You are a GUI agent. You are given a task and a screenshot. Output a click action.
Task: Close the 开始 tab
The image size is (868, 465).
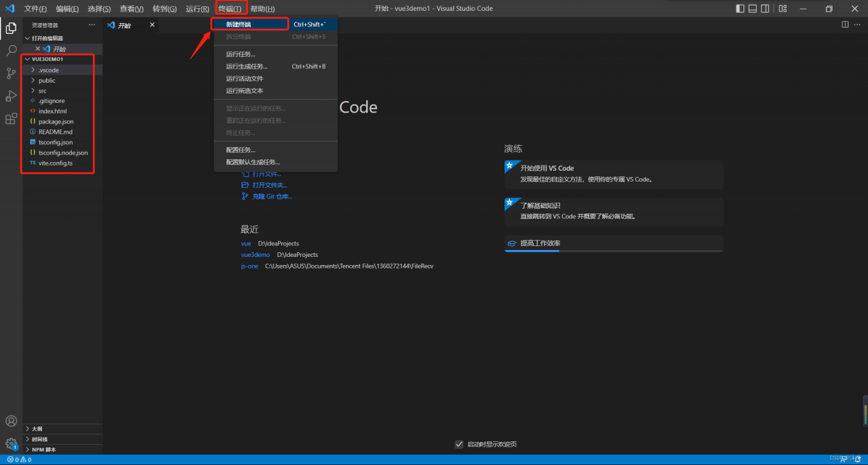[152, 25]
